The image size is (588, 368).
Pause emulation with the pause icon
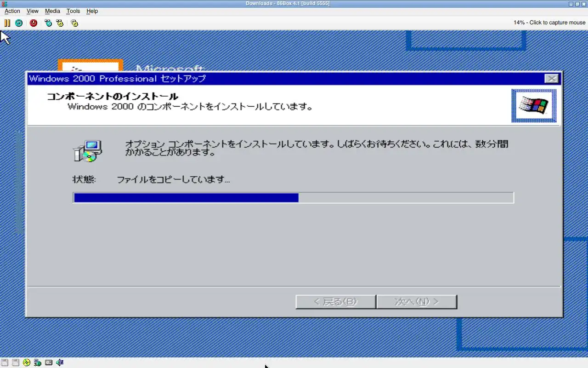tap(7, 23)
